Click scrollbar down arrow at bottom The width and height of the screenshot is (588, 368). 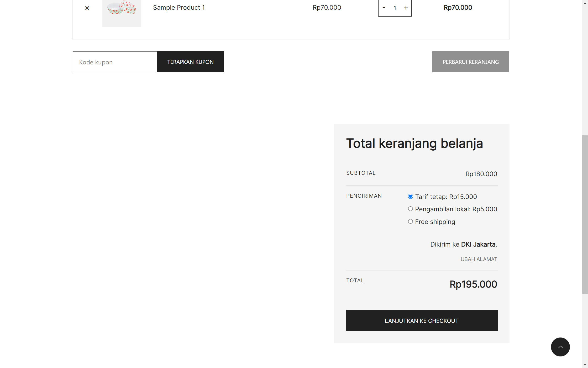(585, 365)
